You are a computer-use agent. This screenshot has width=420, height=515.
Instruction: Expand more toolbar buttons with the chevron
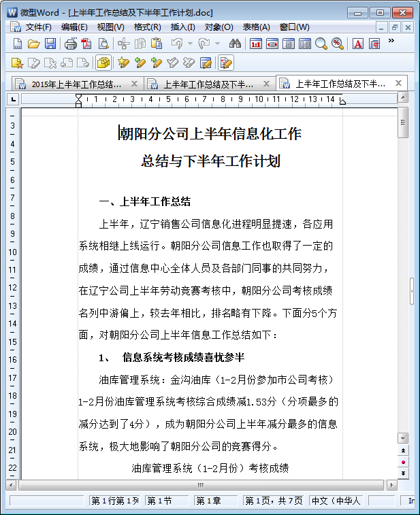click(x=391, y=41)
